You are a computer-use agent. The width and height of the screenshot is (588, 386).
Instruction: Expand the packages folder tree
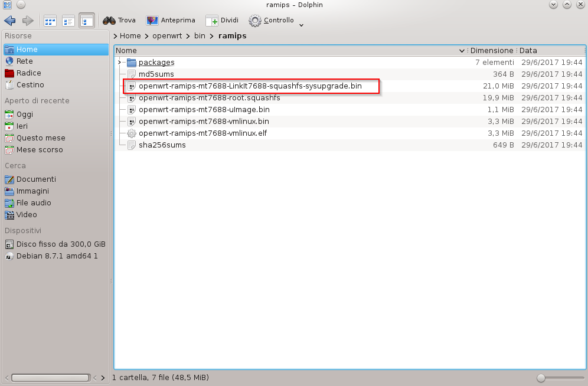119,62
